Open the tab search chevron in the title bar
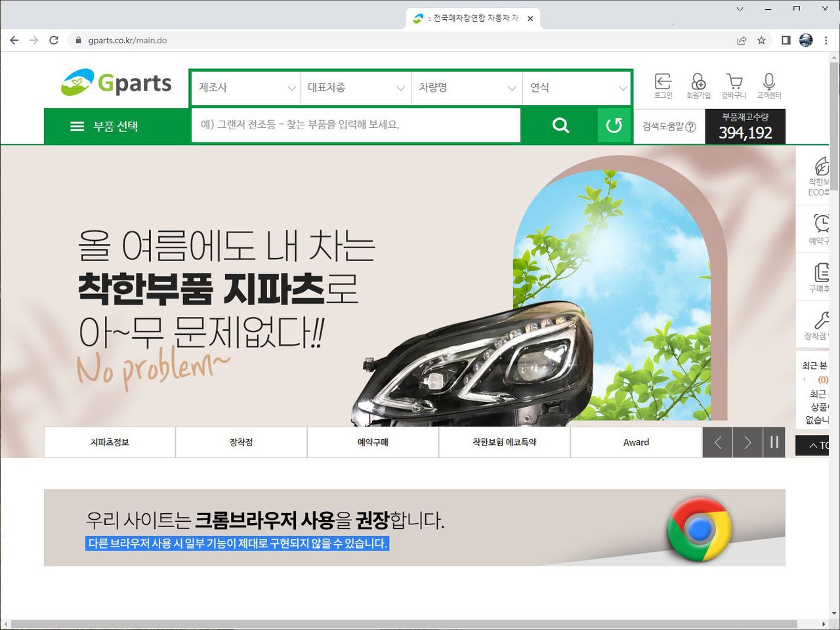 point(740,9)
